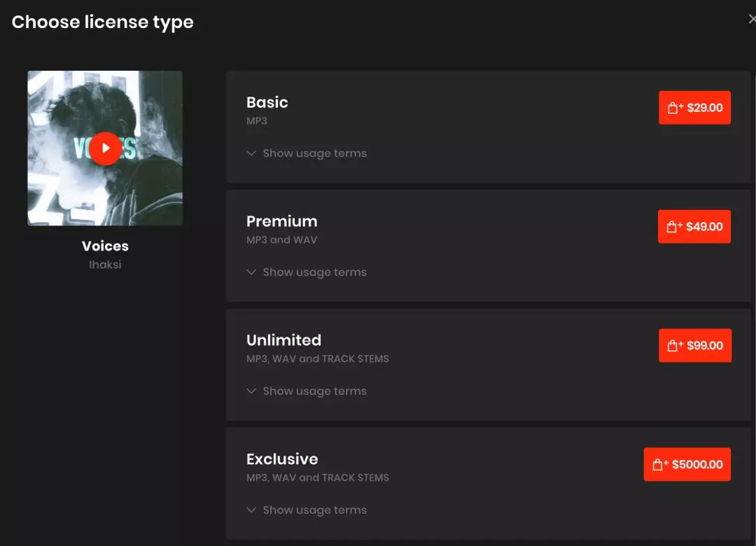
Task: Select the Premium license heading
Action: point(282,221)
